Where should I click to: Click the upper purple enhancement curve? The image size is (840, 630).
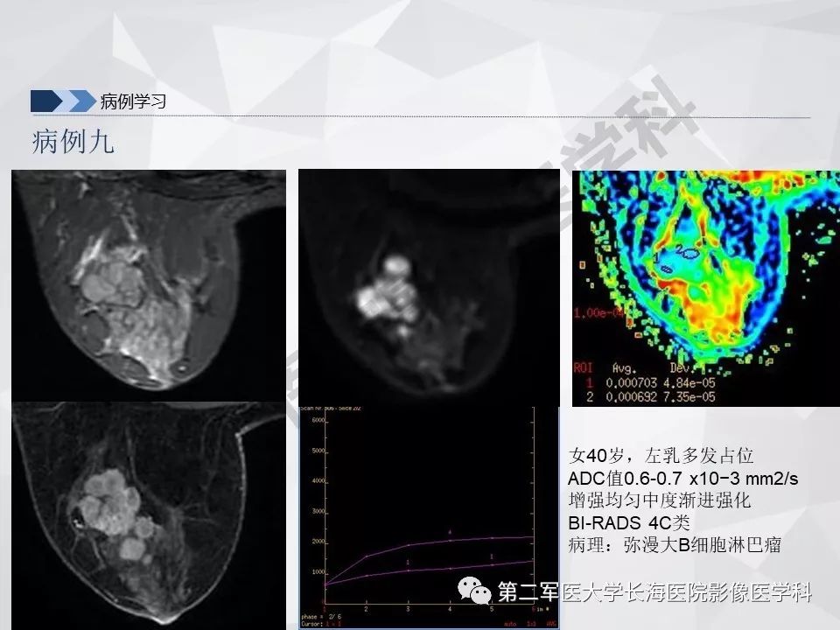click(429, 544)
